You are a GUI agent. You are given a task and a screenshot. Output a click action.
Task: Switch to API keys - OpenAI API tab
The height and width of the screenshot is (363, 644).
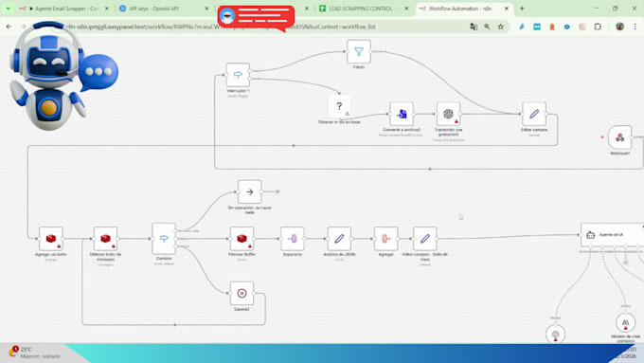pos(164,9)
